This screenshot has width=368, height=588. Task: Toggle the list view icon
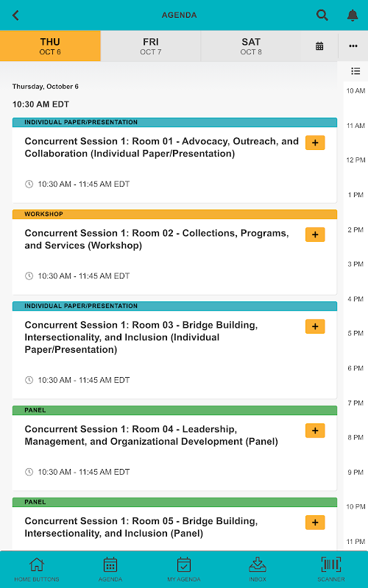(355, 71)
